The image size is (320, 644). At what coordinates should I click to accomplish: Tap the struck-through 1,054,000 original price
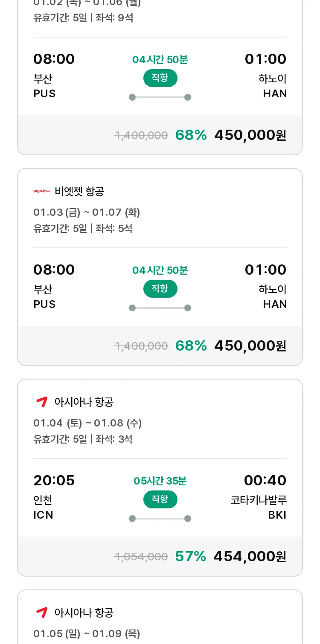[141, 557]
